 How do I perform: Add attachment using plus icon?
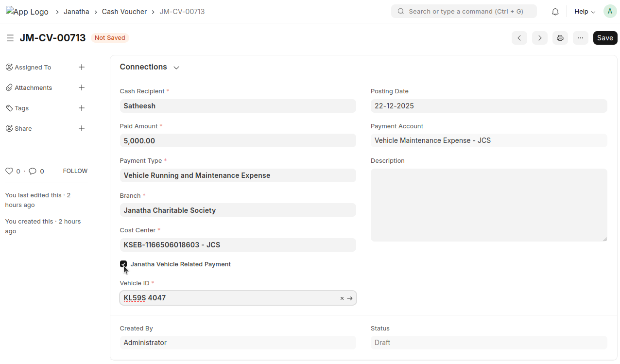[82, 88]
